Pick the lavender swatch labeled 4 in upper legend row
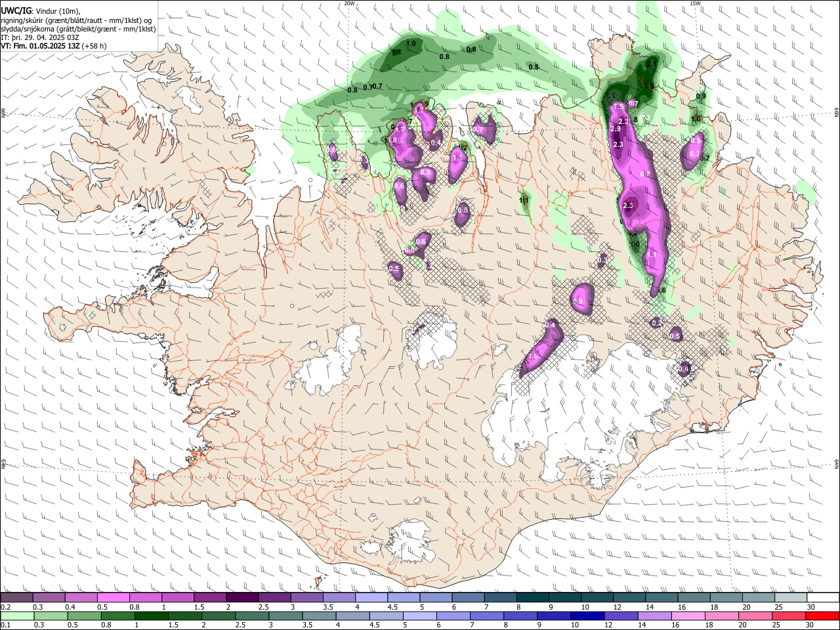840x630 pixels. coord(371,598)
